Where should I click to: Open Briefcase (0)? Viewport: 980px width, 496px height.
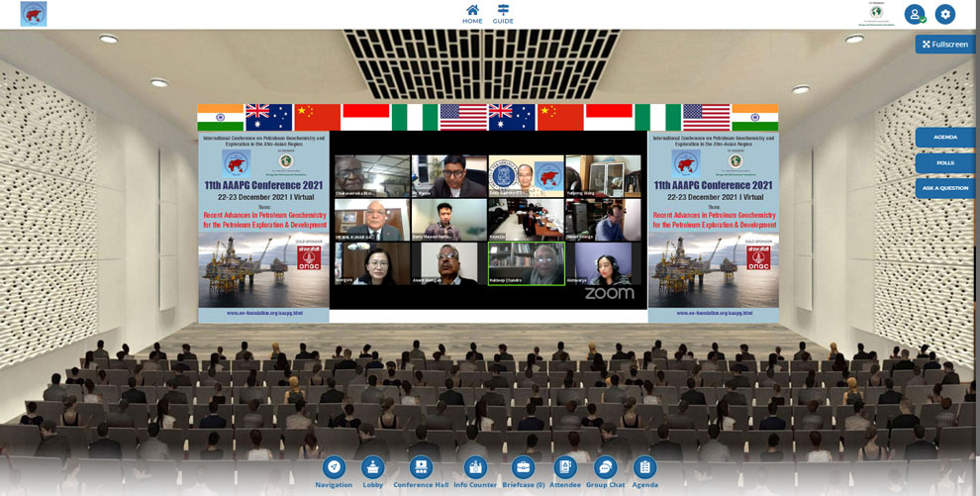tap(523, 467)
